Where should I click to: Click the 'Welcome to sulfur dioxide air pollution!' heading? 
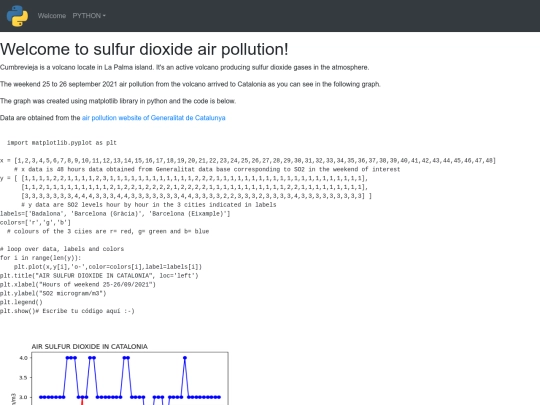click(144, 49)
